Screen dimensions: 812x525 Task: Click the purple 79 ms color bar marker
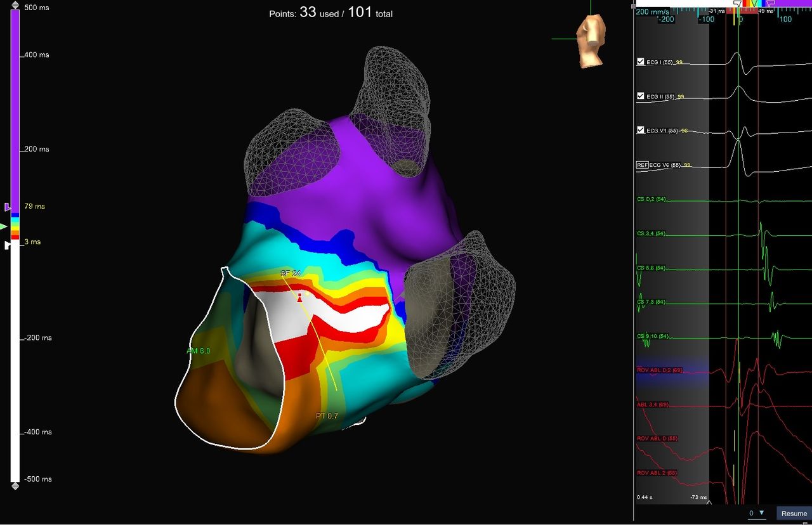8,207
